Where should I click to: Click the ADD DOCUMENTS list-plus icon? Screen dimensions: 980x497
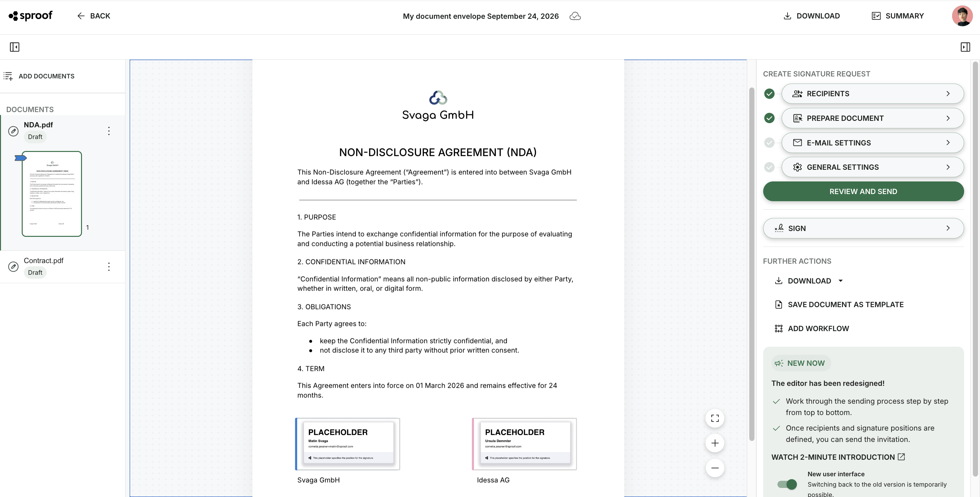coord(8,76)
